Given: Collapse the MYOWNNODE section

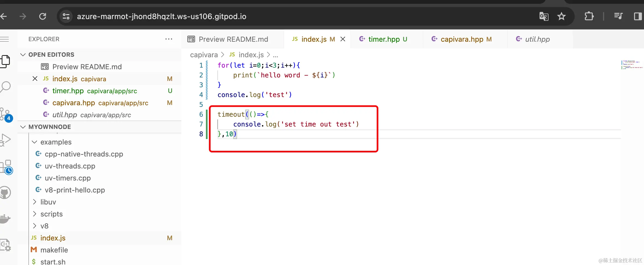Looking at the screenshot, I should pos(23,127).
